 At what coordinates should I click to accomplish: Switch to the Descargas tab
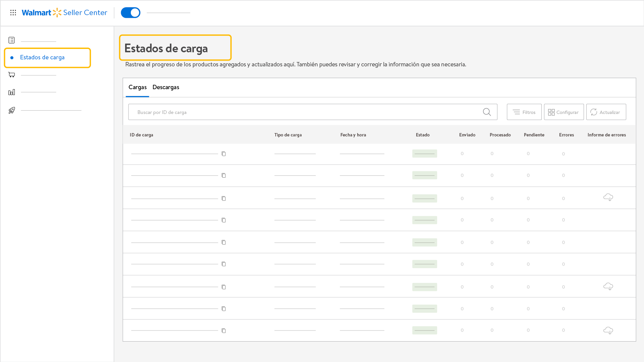point(166,87)
